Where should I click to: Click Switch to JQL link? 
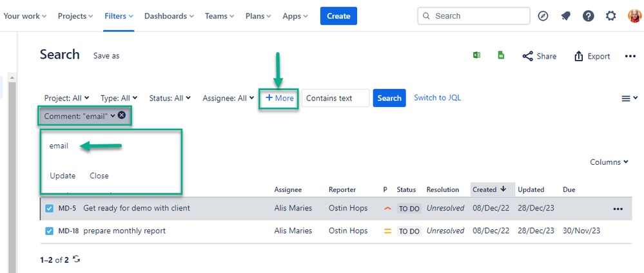click(x=438, y=98)
